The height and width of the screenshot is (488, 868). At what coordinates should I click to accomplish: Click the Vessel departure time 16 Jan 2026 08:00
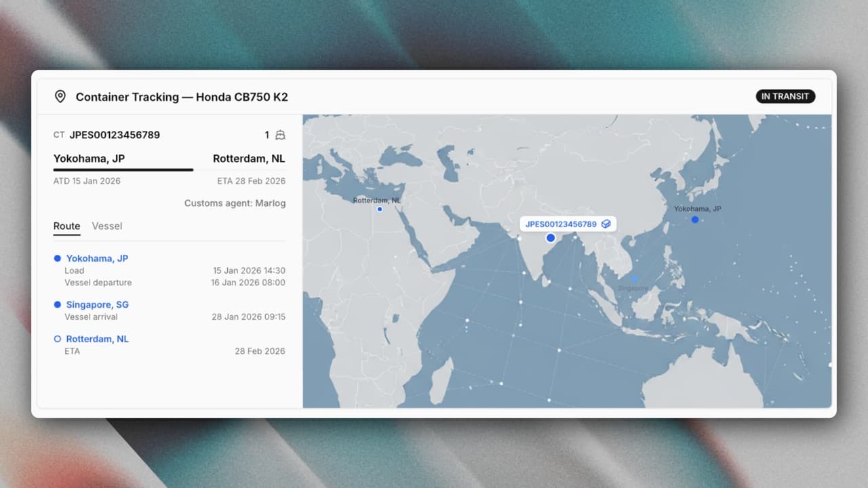click(248, 283)
